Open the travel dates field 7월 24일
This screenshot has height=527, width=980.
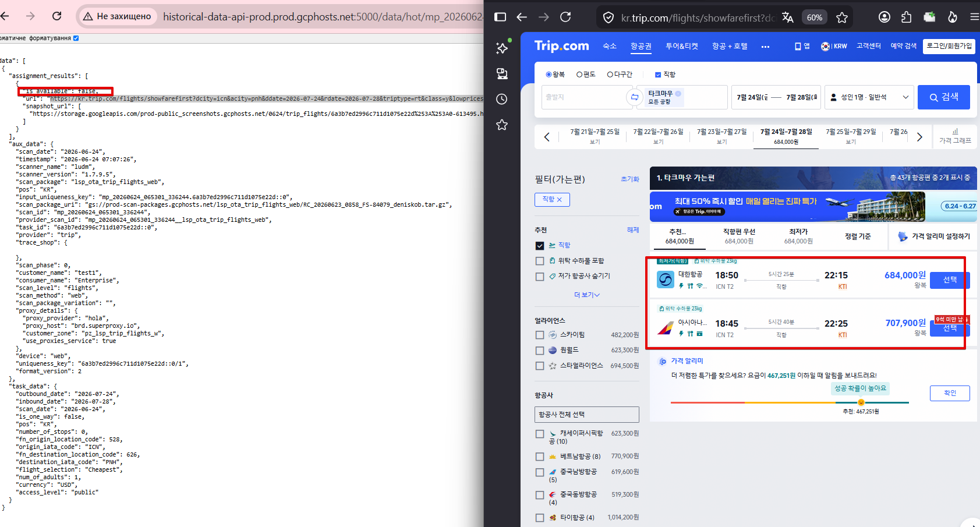776,97
